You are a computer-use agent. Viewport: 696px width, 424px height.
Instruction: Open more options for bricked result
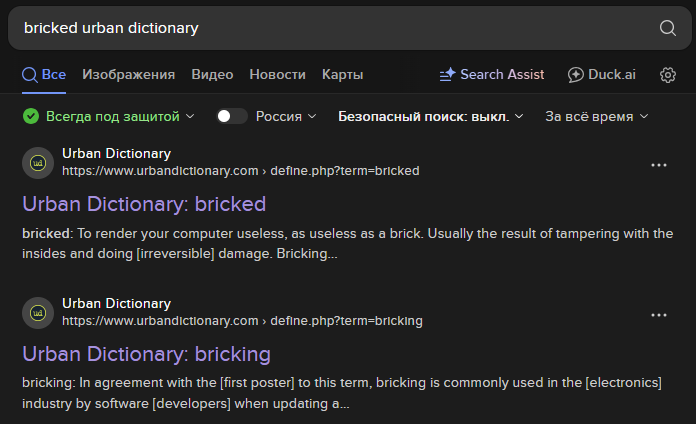[x=658, y=164]
